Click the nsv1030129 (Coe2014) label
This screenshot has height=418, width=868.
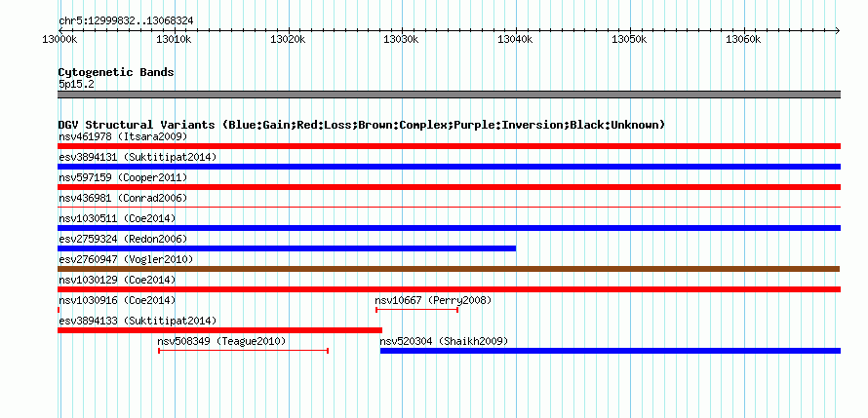click(x=117, y=280)
